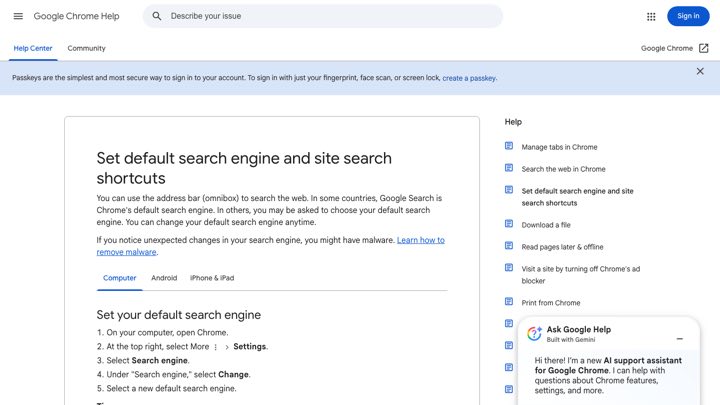Select the iPhone & iPad tab
Image resolution: width=720 pixels, height=405 pixels.
pyautogui.click(x=212, y=278)
